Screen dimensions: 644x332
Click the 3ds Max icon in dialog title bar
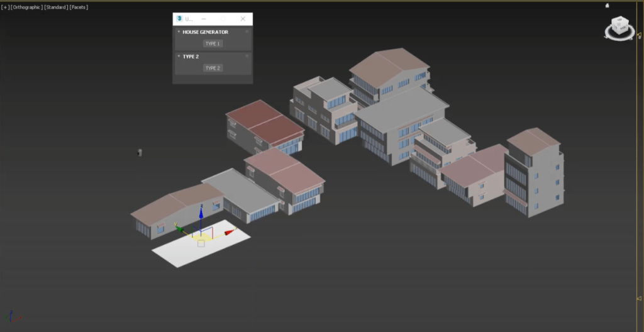click(x=180, y=19)
